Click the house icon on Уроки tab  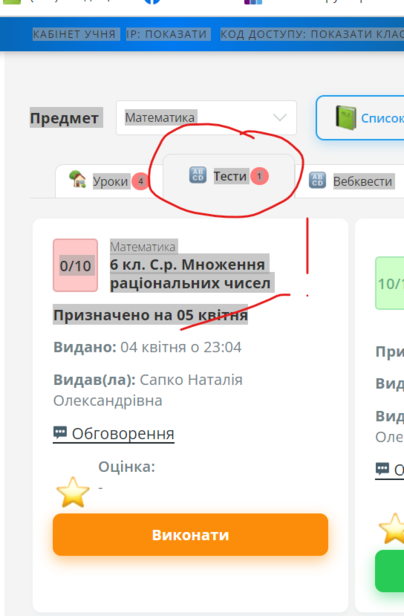tap(77, 179)
